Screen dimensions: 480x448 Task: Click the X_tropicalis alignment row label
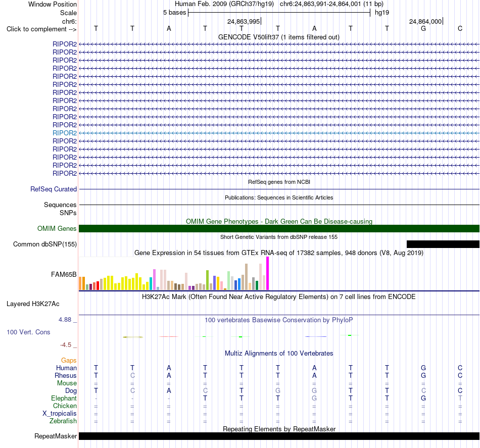[60, 414]
